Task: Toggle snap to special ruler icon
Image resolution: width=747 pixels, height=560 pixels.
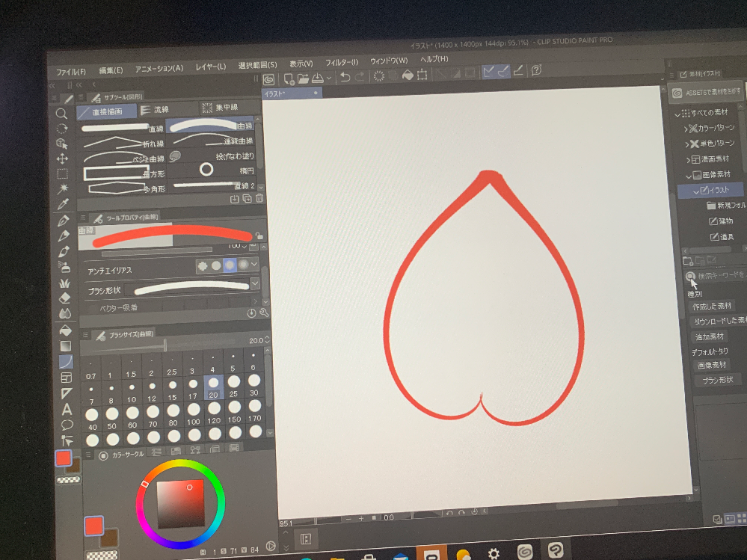Action: [x=503, y=72]
